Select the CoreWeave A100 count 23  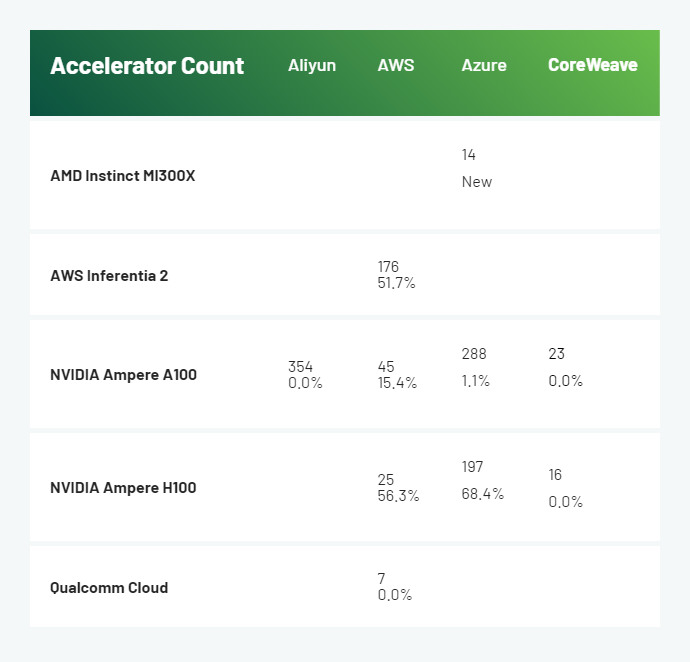(557, 353)
